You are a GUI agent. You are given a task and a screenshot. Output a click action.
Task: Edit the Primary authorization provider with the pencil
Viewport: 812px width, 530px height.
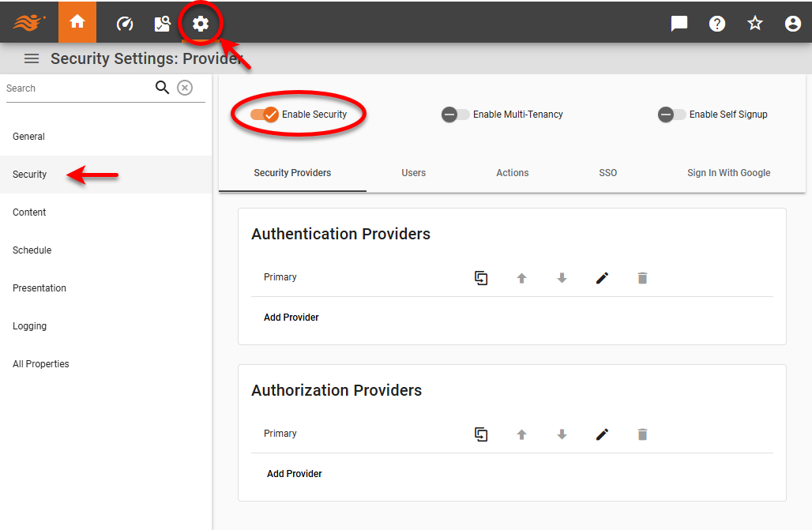pyautogui.click(x=602, y=434)
